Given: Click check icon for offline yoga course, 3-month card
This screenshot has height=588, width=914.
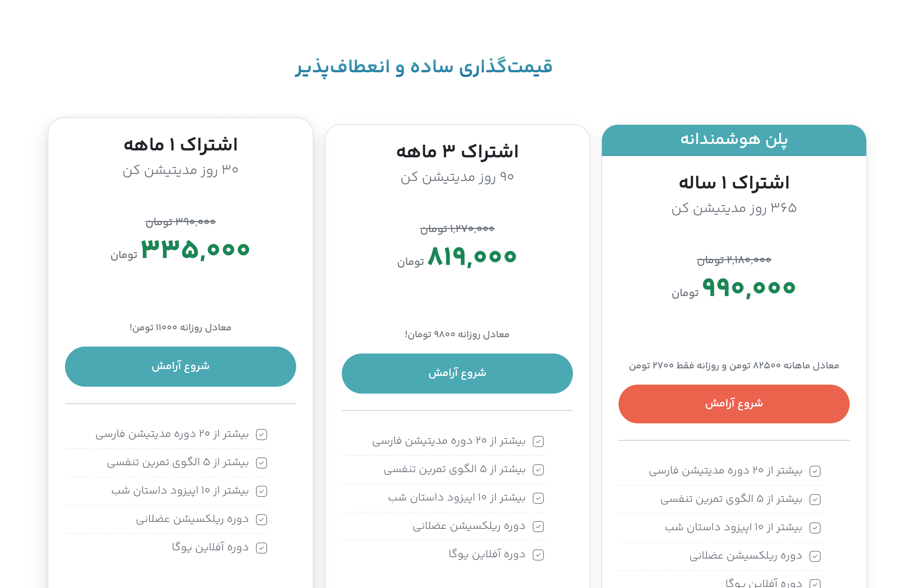Looking at the screenshot, I should (x=538, y=555).
